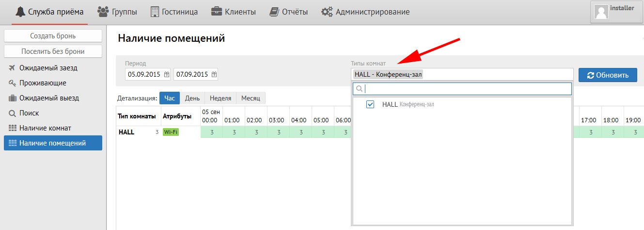Click the people icon next to Группы
The height and width of the screenshot is (230, 644).
[103, 11]
